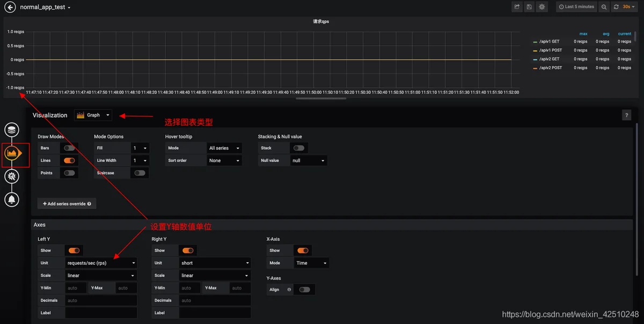Go back using the arrow icon

10,7
